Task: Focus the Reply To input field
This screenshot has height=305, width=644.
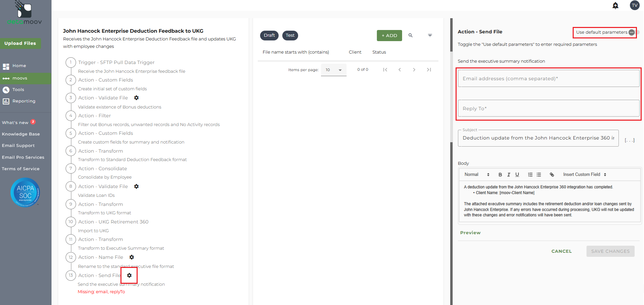Action: (548, 109)
